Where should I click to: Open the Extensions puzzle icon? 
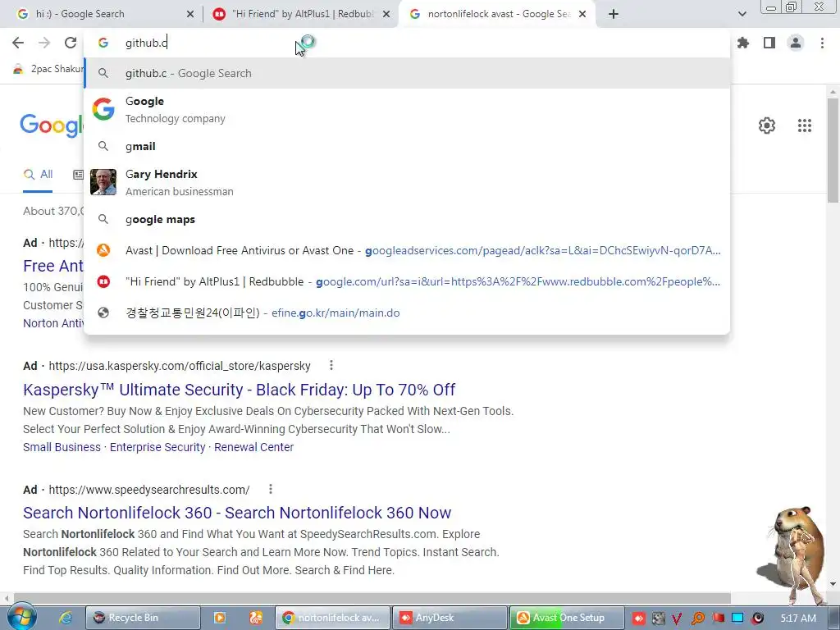pyautogui.click(x=743, y=43)
